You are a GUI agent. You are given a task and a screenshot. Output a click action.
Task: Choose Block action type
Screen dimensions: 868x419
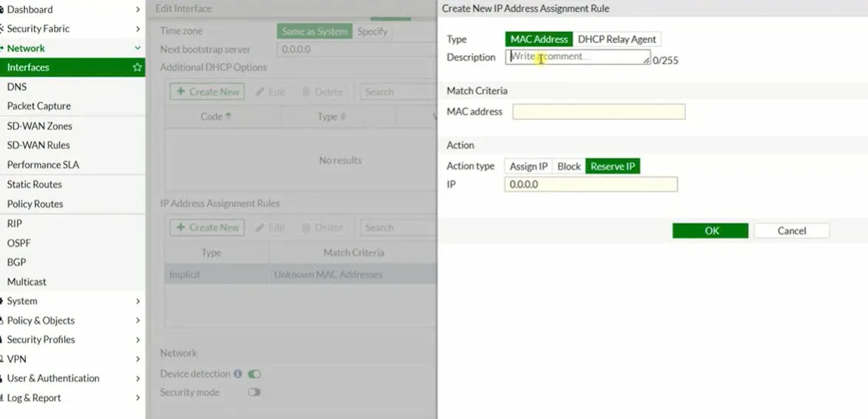click(569, 166)
